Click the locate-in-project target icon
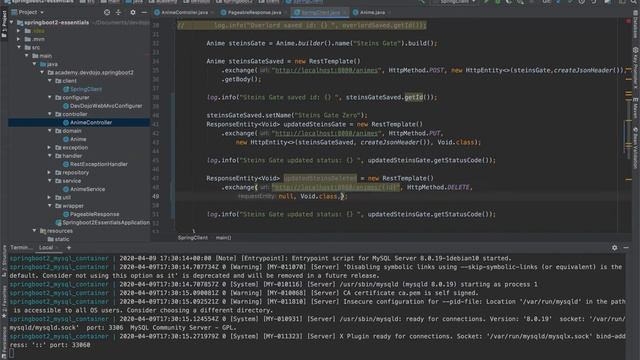This screenshot has height=360, width=640. 107,12
